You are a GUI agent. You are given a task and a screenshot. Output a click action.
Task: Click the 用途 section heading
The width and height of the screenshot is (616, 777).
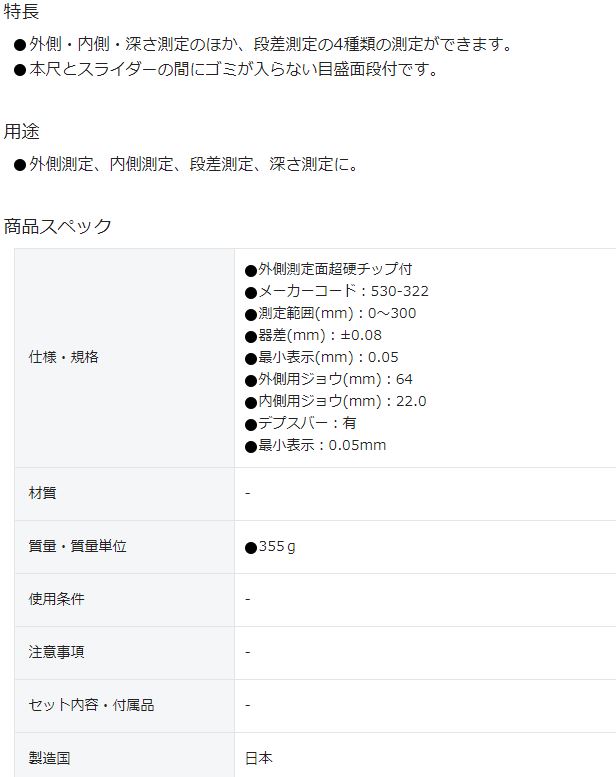tap(22, 131)
